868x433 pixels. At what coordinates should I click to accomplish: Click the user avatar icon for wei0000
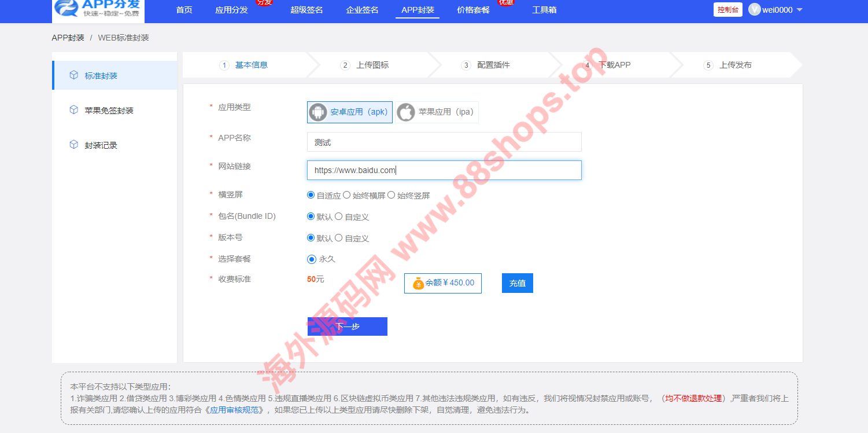coord(754,10)
